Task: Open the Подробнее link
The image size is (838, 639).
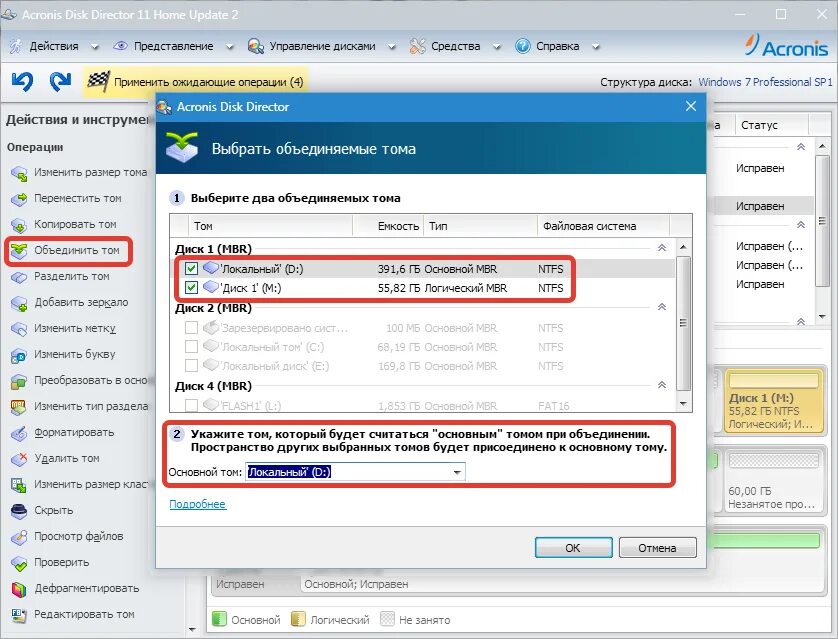Action: [x=197, y=504]
